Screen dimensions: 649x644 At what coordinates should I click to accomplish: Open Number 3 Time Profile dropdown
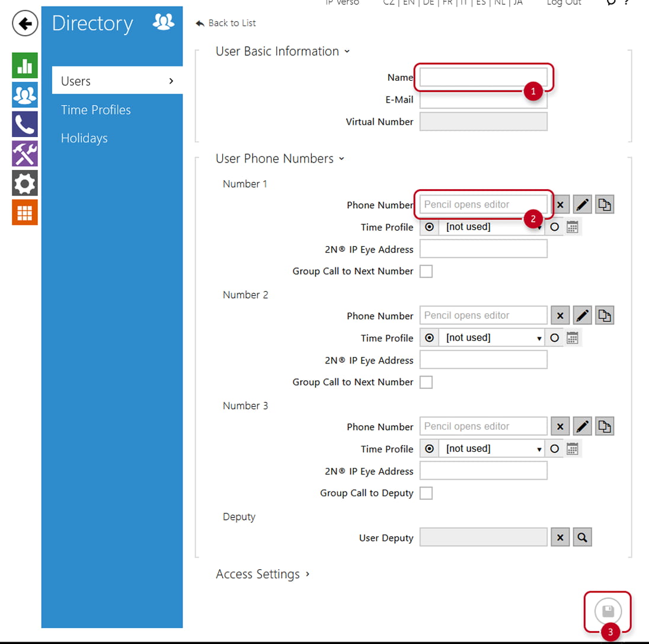[492, 449]
